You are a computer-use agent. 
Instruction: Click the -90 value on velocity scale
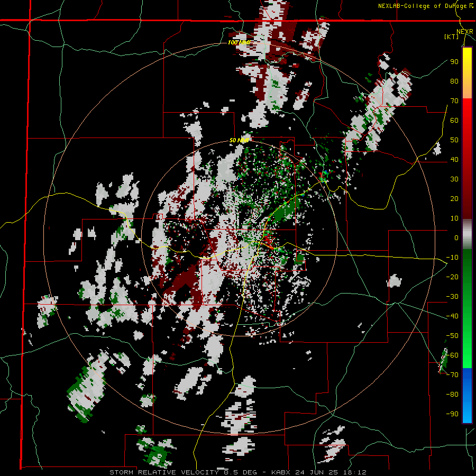[x=452, y=414]
